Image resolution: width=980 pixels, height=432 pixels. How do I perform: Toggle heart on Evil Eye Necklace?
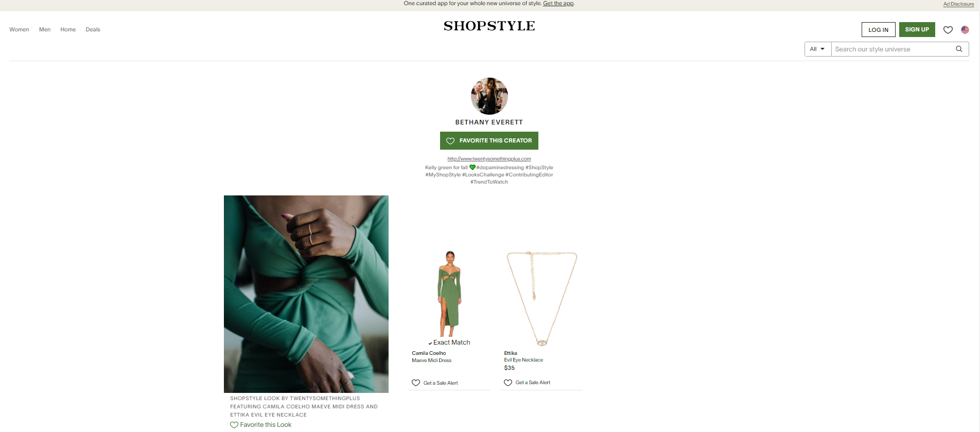tap(508, 383)
